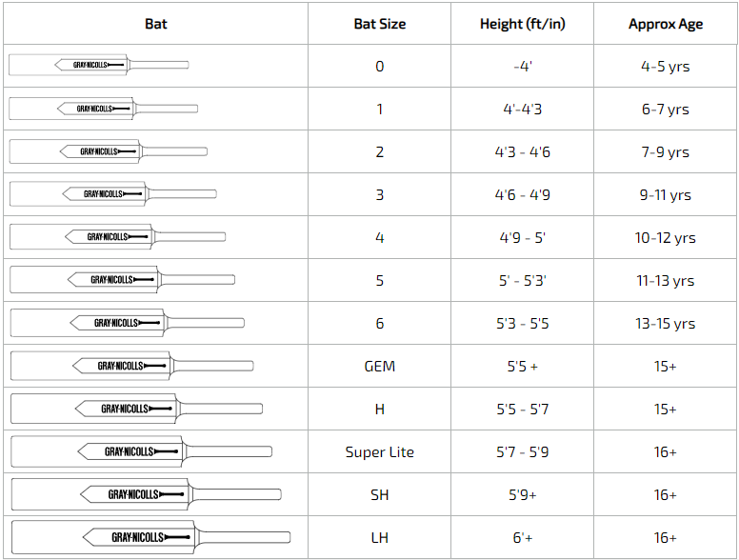Select the "5'9+" height cell

point(522,494)
